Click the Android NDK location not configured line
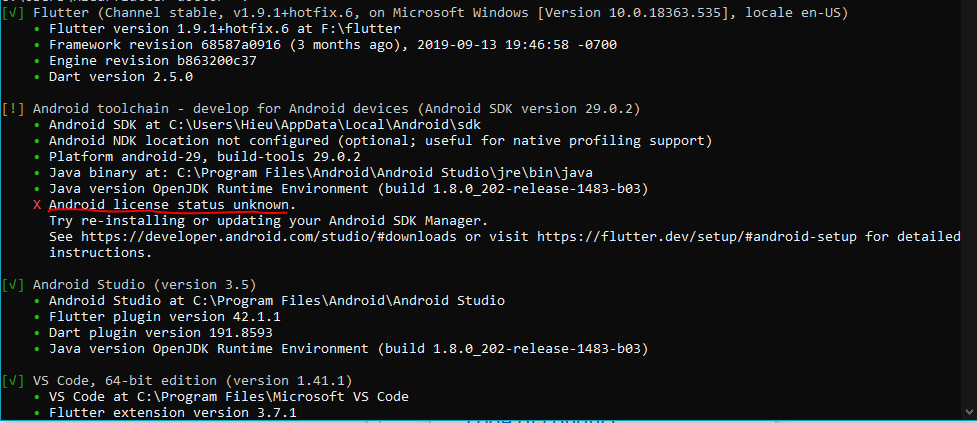977x423 pixels. 380,141
